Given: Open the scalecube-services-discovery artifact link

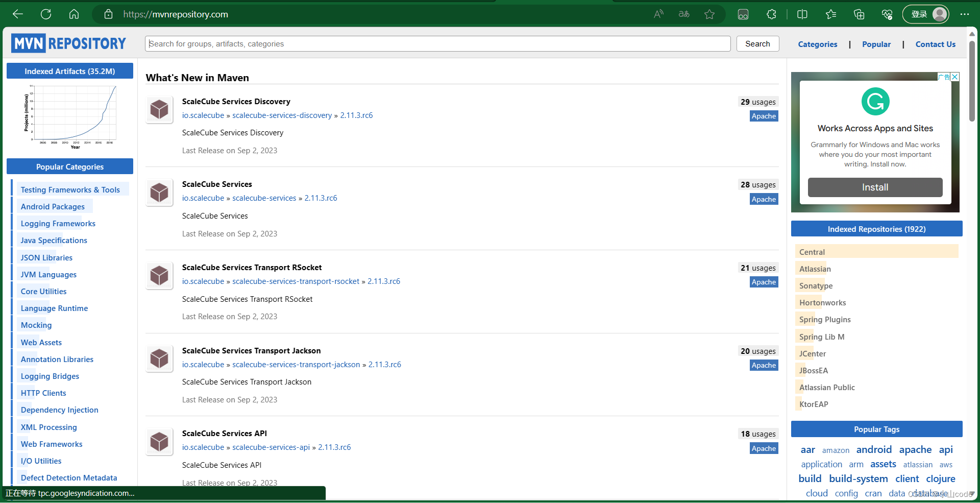Looking at the screenshot, I should [x=282, y=115].
